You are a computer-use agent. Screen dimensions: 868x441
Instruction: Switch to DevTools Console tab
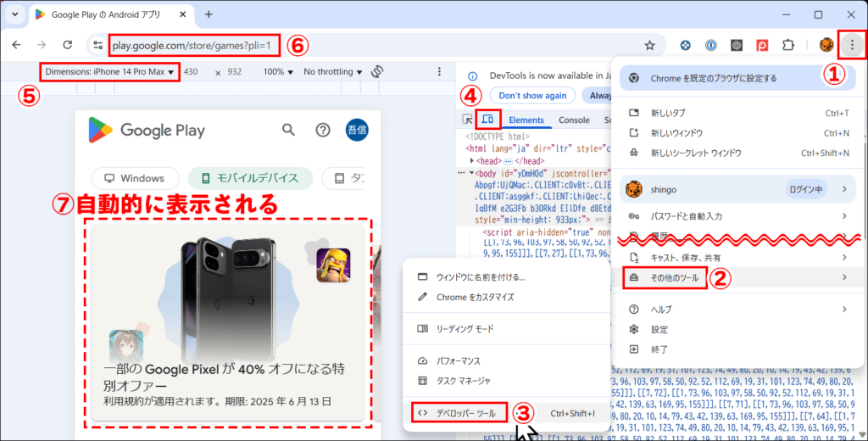(574, 120)
